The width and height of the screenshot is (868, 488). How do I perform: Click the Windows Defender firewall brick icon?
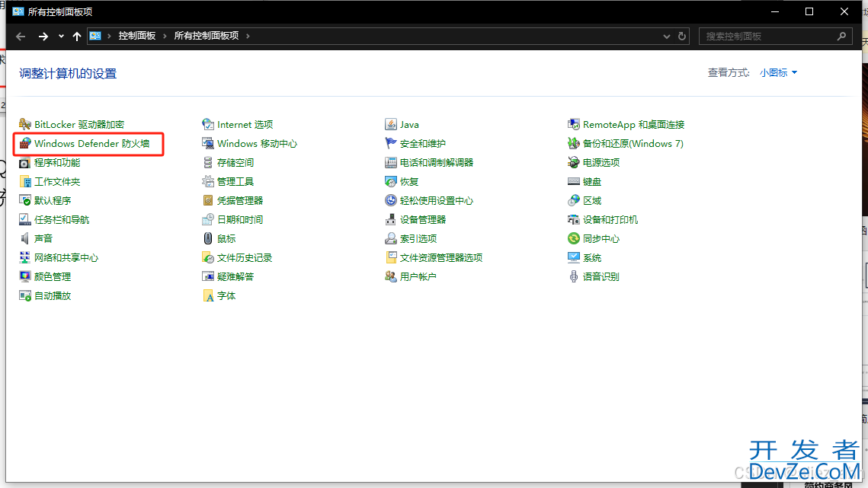pos(25,143)
